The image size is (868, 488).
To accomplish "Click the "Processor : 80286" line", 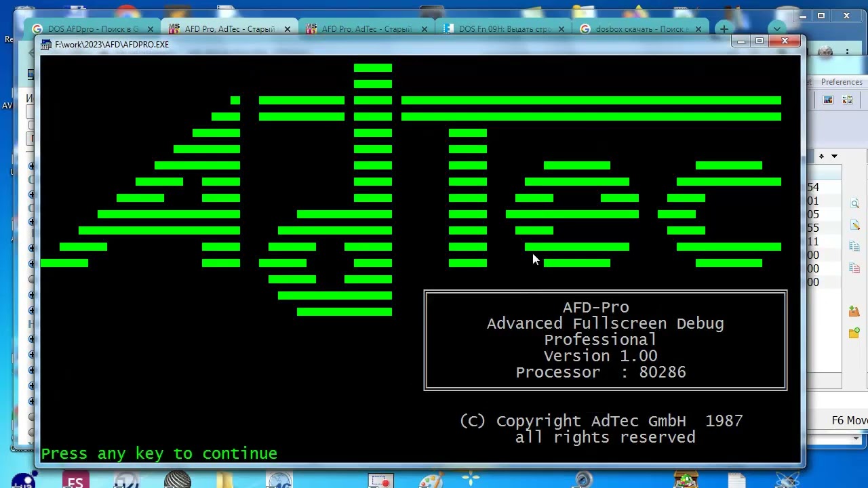I will coord(601,372).
